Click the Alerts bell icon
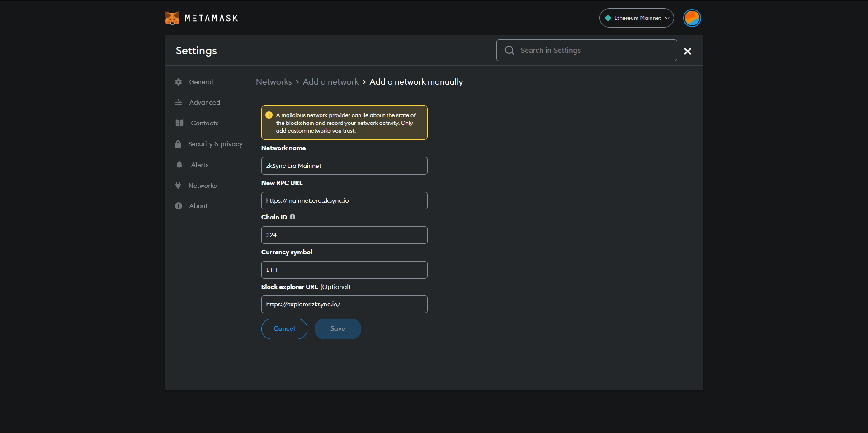Image resolution: width=868 pixels, height=433 pixels. [179, 165]
